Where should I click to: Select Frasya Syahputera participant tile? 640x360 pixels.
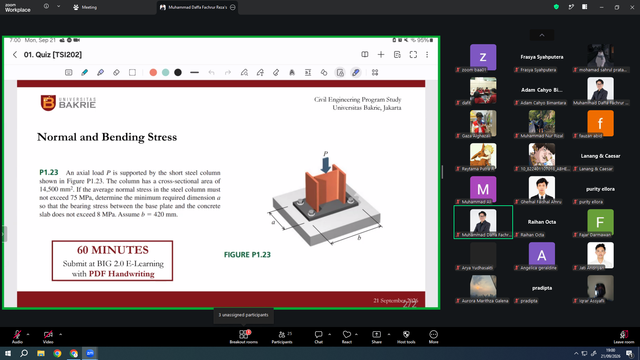pyautogui.click(x=542, y=58)
